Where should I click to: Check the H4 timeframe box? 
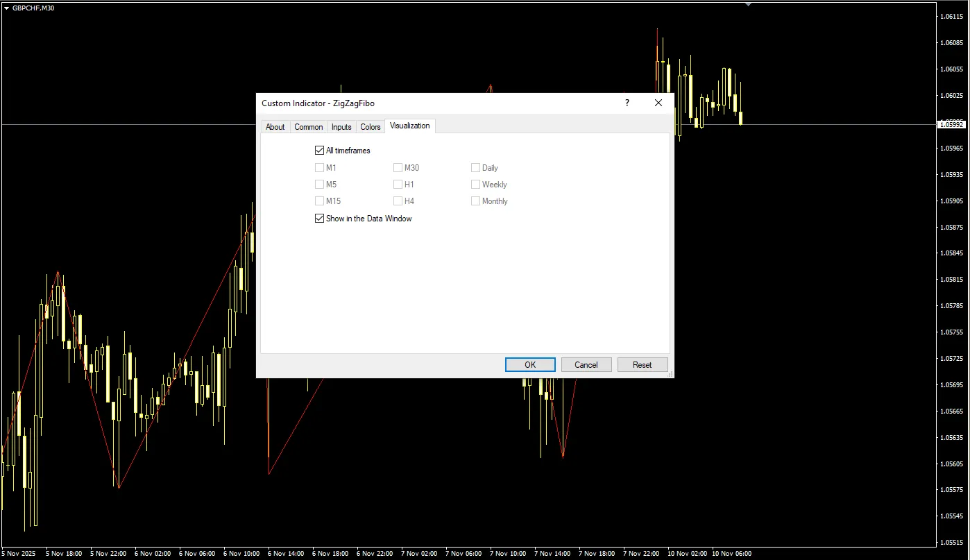point(398,201)
